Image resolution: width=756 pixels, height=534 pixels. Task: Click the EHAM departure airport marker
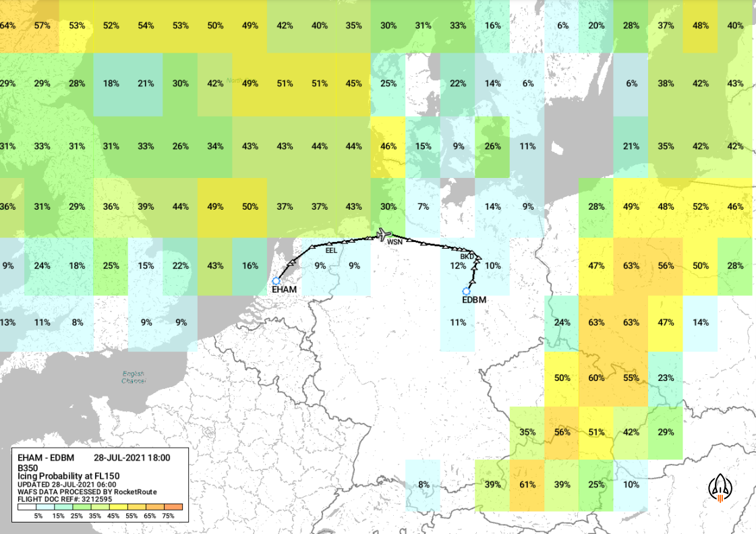(x=276, y=281)
